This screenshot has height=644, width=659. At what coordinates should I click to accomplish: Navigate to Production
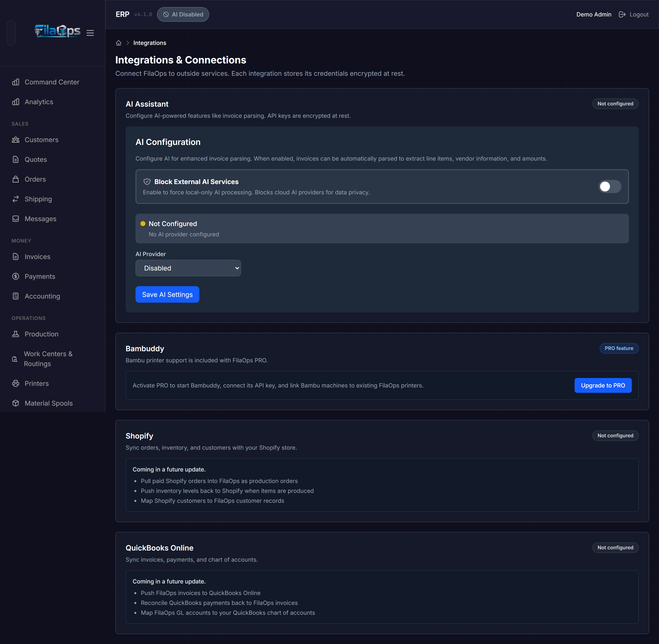[x=52, y=334]
